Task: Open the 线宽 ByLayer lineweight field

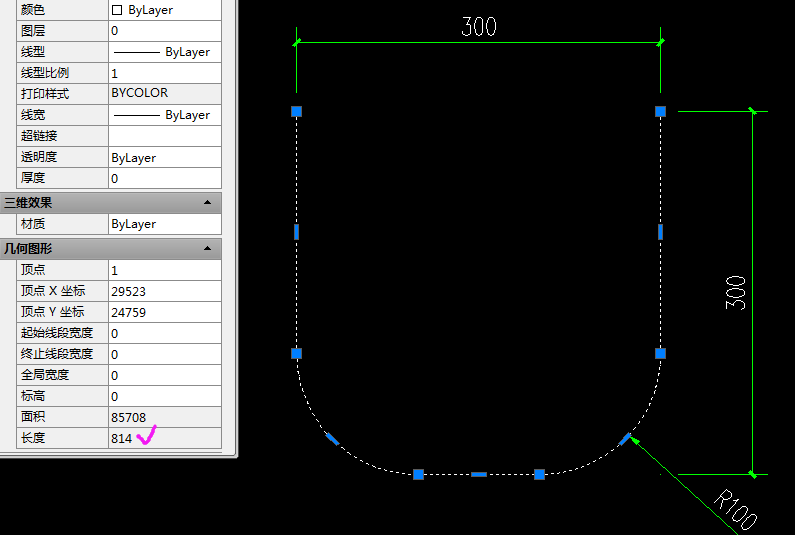Action: (165, 115)
